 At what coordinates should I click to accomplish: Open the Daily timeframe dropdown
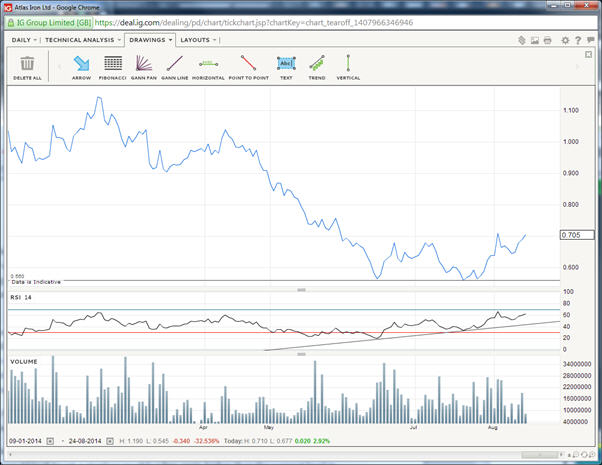point(24,41)
